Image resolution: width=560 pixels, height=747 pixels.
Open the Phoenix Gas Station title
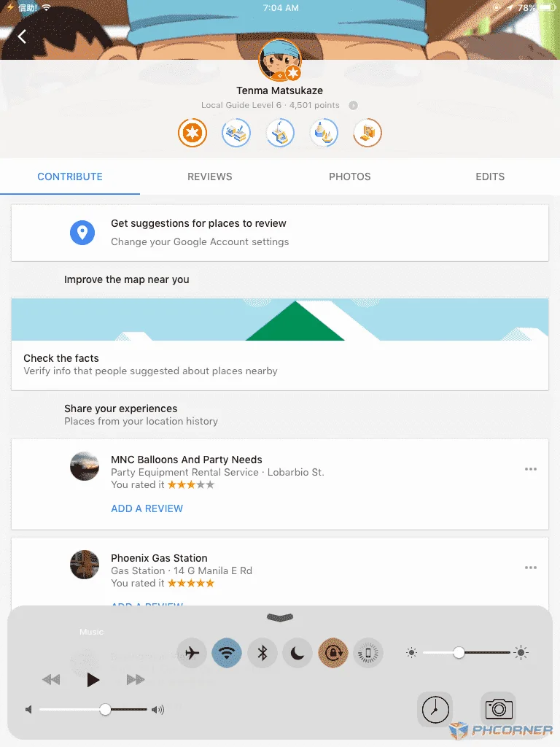pos(159,558)
